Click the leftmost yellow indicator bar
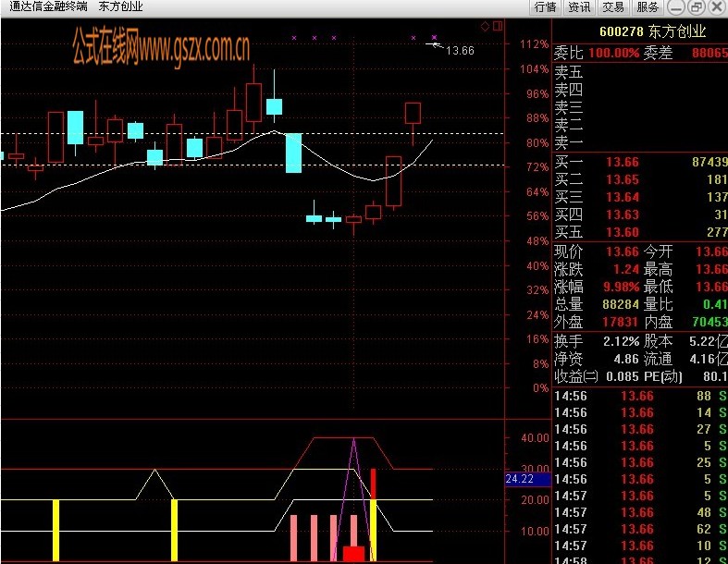Image resolution: width=728 pixels, height=564 pixels. [56, 530]
